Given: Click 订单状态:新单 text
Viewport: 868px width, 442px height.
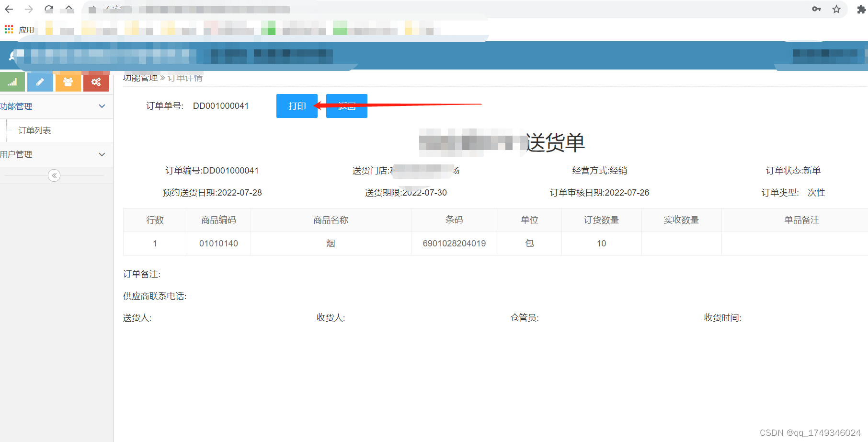Looking at the screenshot, I should click(793, 171).
